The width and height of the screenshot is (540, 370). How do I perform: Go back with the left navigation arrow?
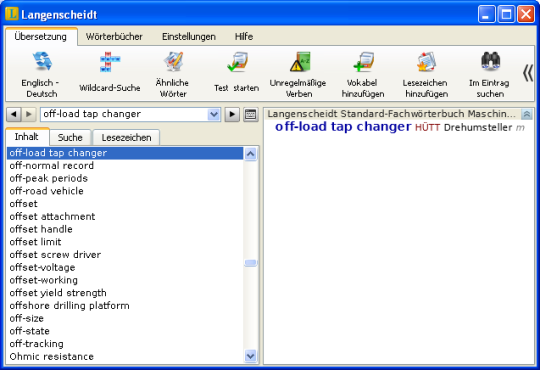point(13,114)
